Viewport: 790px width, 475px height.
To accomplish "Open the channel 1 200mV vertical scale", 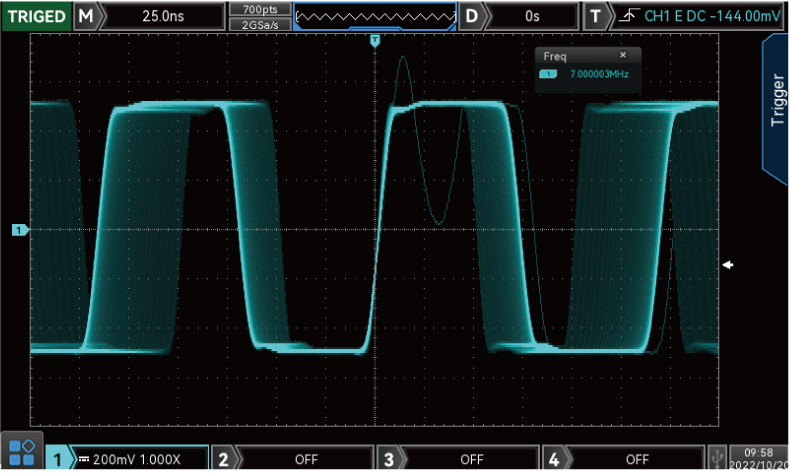I will click(x=140, y=458).
